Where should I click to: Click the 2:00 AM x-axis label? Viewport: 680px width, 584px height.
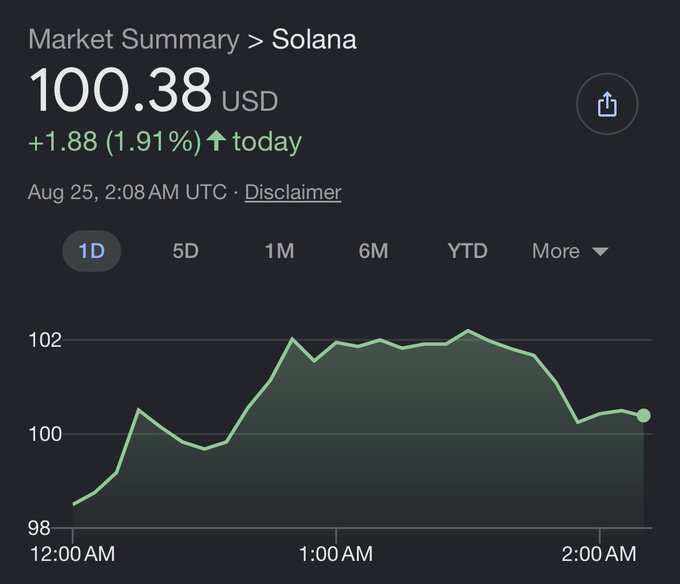(599, 554)
